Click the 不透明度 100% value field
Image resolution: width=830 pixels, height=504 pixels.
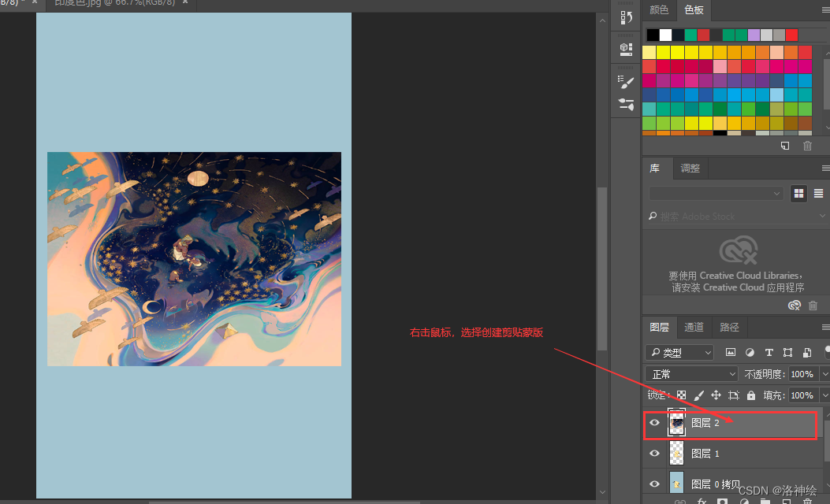click(x=802, y=374)
